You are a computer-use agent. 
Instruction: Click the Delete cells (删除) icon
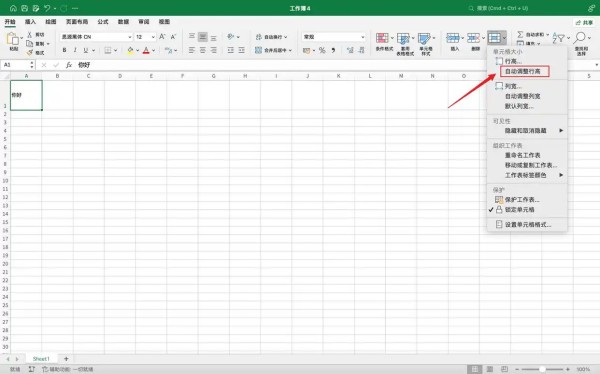pos(473,38)
